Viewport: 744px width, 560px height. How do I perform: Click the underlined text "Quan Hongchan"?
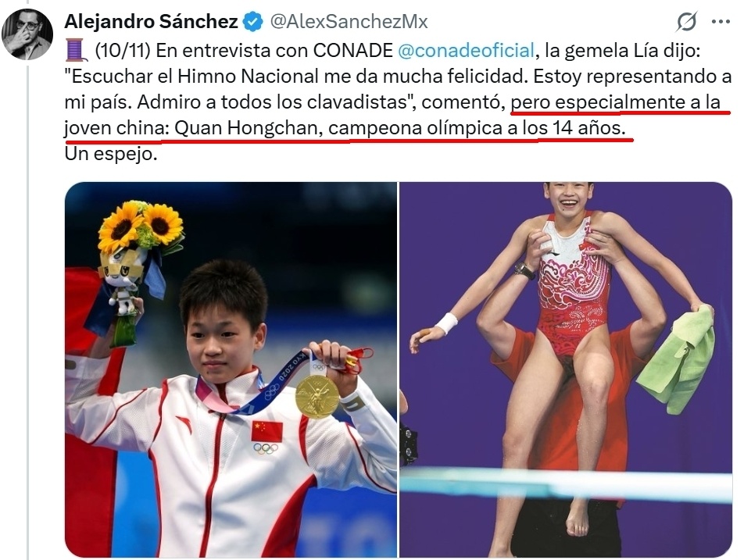click(x=246, y=128)
